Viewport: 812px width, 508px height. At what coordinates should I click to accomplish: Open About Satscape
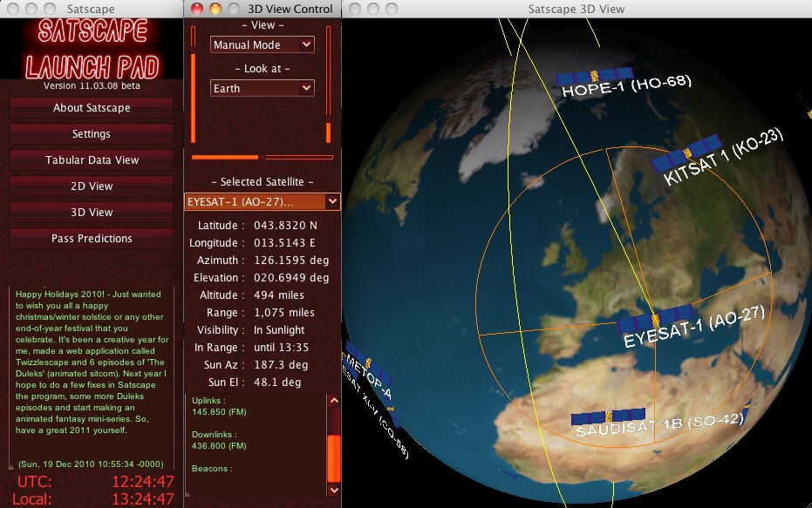[92, 107]
